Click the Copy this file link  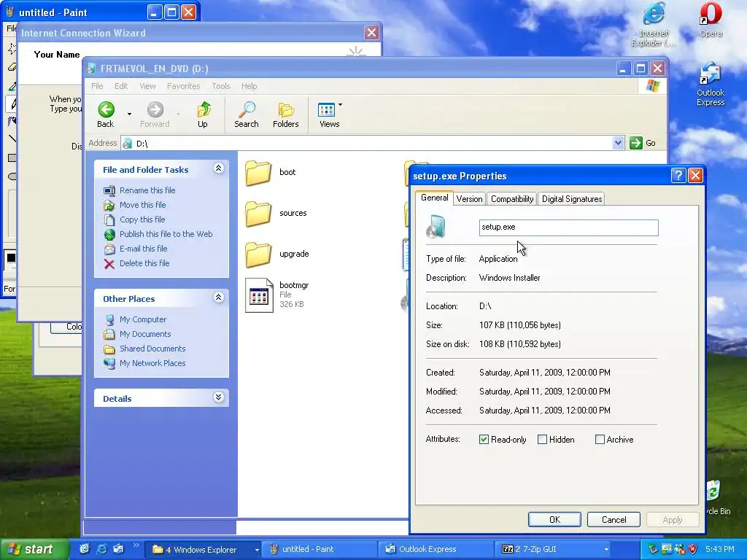(x=142, y=219)
